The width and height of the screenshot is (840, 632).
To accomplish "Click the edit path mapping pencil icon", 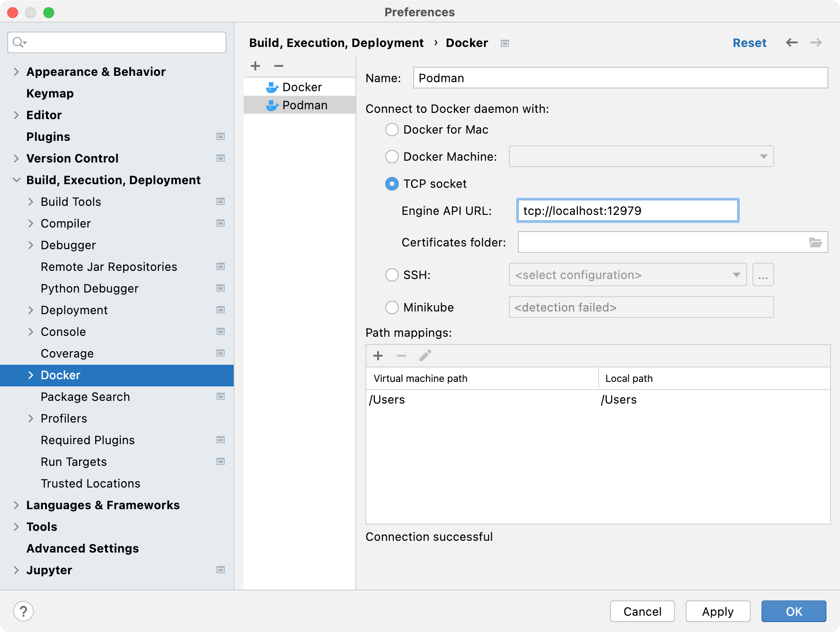I will [425, 355].
